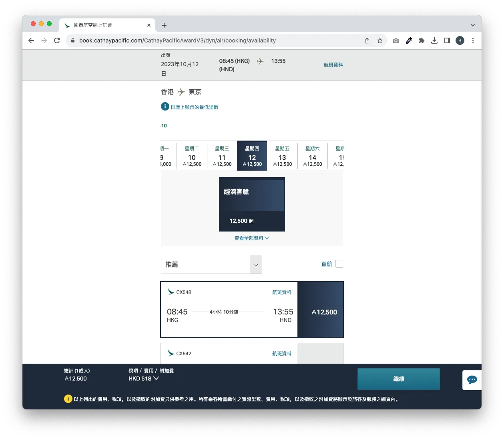This screenshot has width=504, height=439.
Task: Open a new browser tab
Action: pyautogui.click(x=164, y=25)
